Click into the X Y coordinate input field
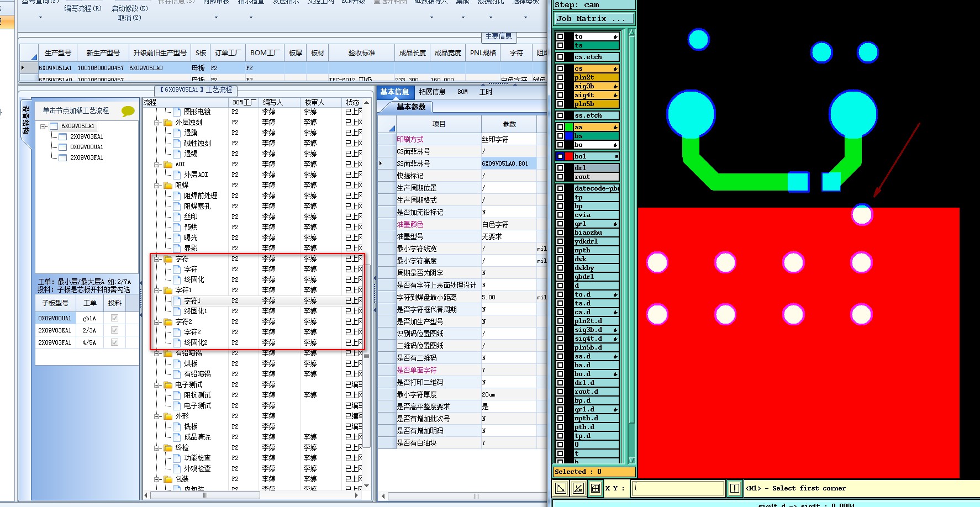The image size is (980, 507). [678, 488]
